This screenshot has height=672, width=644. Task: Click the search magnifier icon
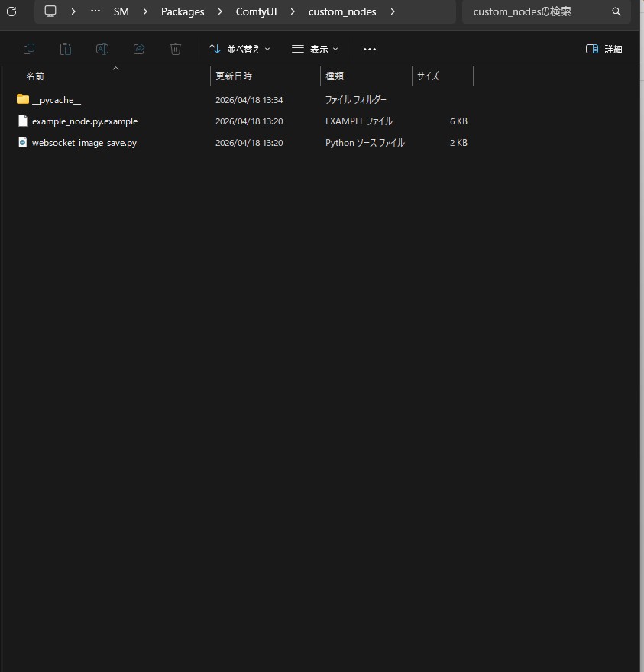click(616, 11)
